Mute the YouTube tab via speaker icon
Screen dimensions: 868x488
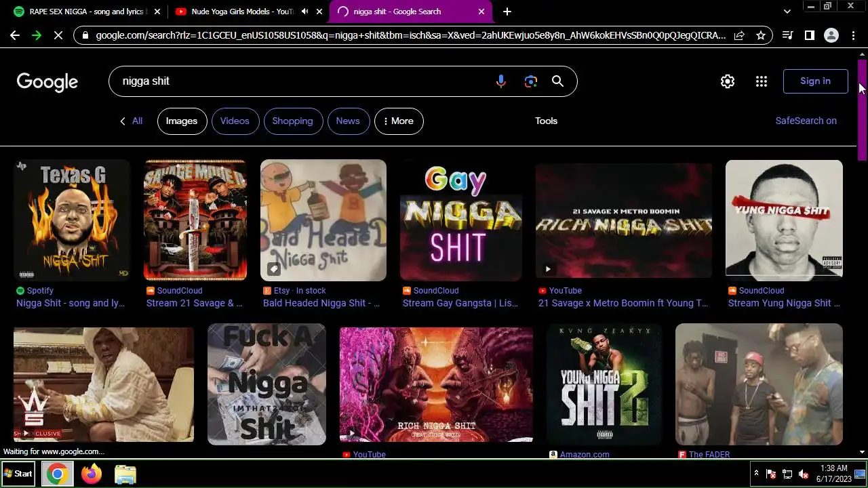coord(304,12)
